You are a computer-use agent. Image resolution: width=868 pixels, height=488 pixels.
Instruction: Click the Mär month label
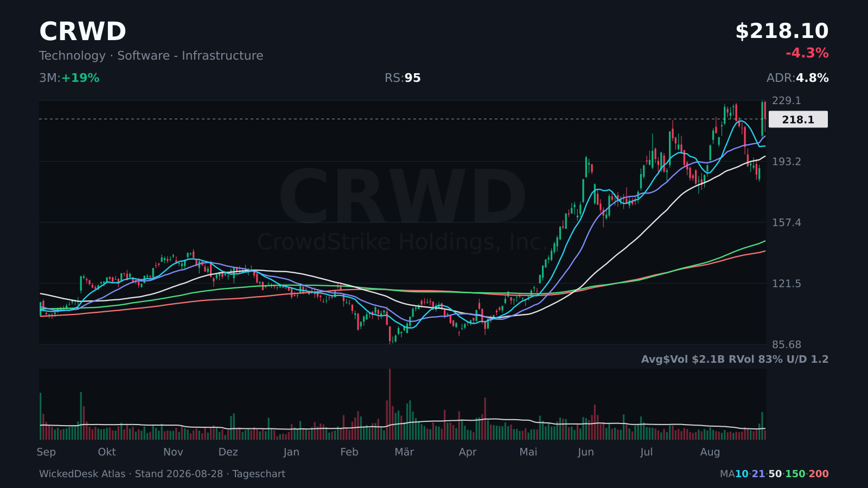(x=404, y=452)
